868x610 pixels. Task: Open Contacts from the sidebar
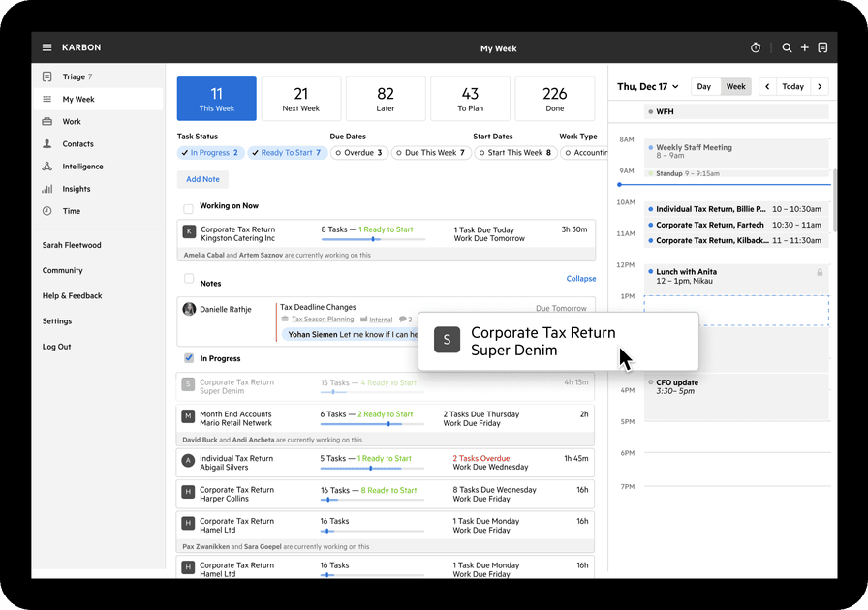coord(46,143)
